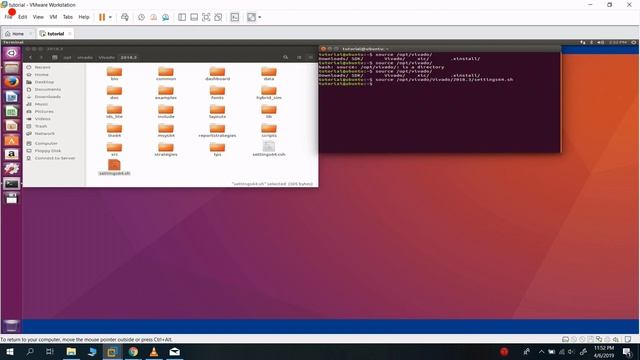Expand the stretch guest dropdown arrow
This screenshot has width=640, height=360.
coord(260,17)
